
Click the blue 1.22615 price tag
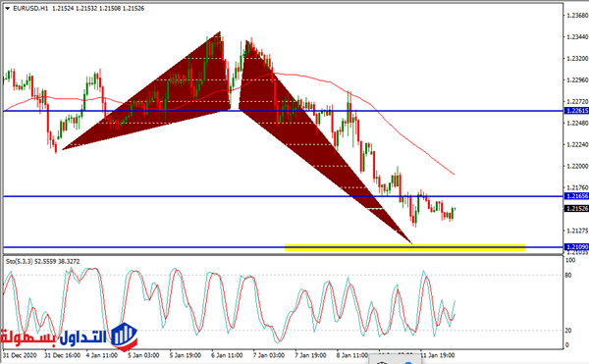pyautogui.click(x=576, y=111)
